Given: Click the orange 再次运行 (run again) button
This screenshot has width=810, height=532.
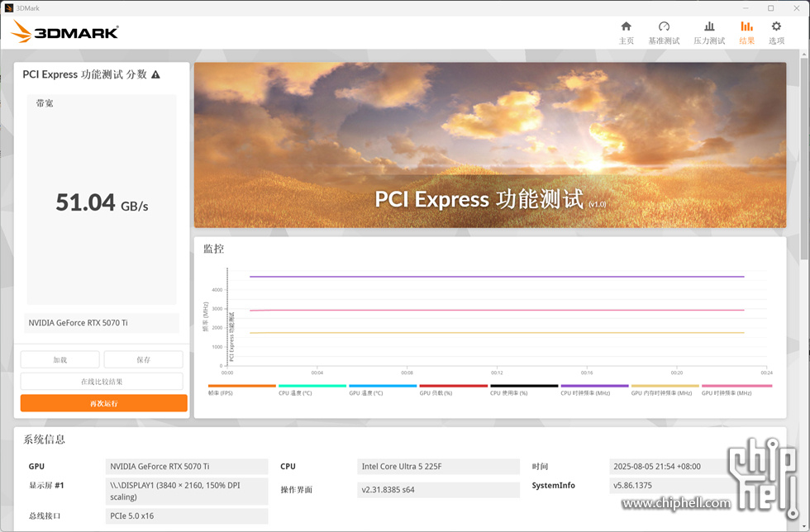Looking at the screenshot, I should (104, 403).
